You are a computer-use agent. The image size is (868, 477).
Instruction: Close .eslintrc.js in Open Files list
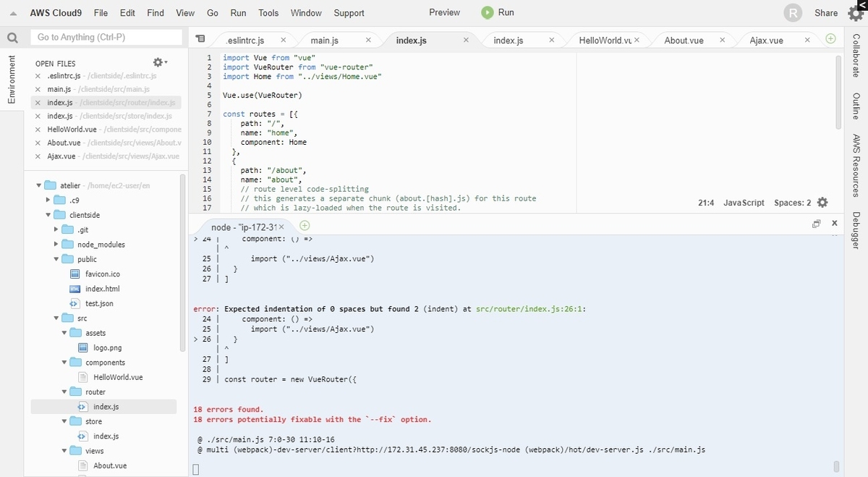click(38, 76)
